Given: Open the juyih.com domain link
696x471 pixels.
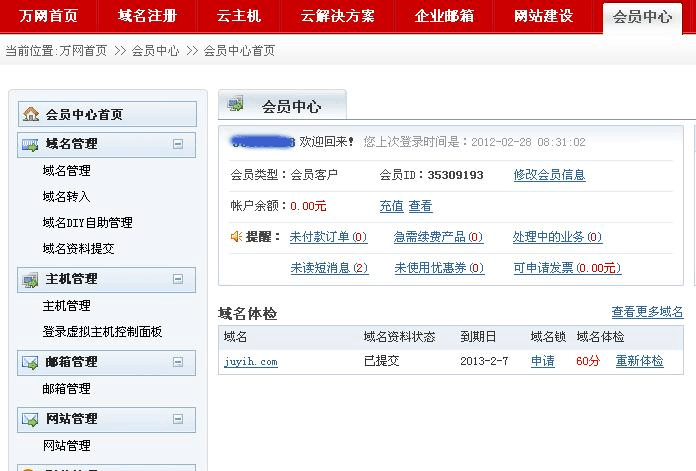Looking at the screenshot, I should (x=251, y=362).
